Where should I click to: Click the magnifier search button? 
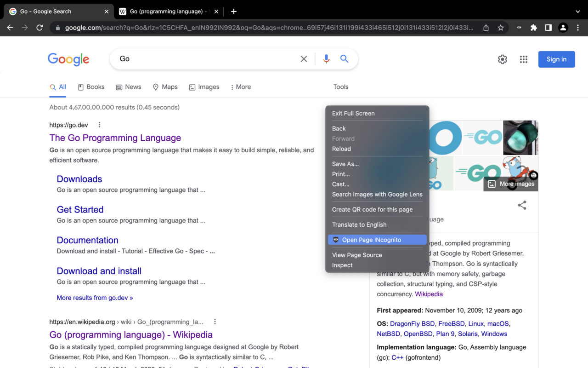coord(344,59)
